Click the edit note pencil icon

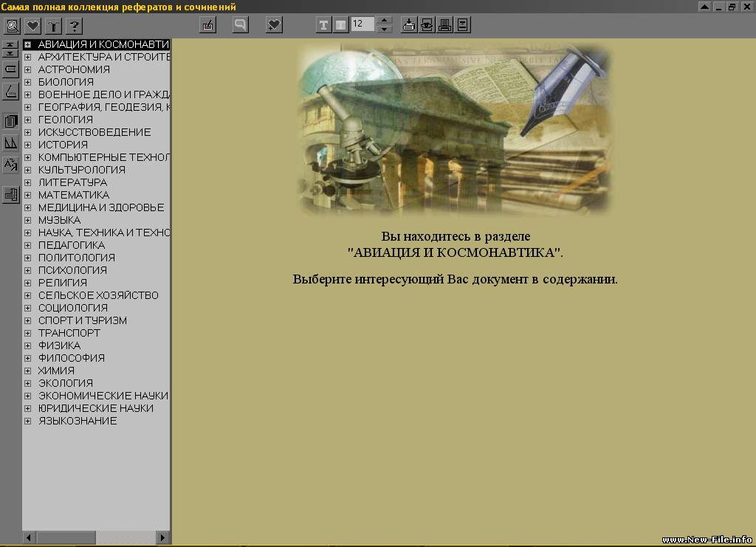207,25
